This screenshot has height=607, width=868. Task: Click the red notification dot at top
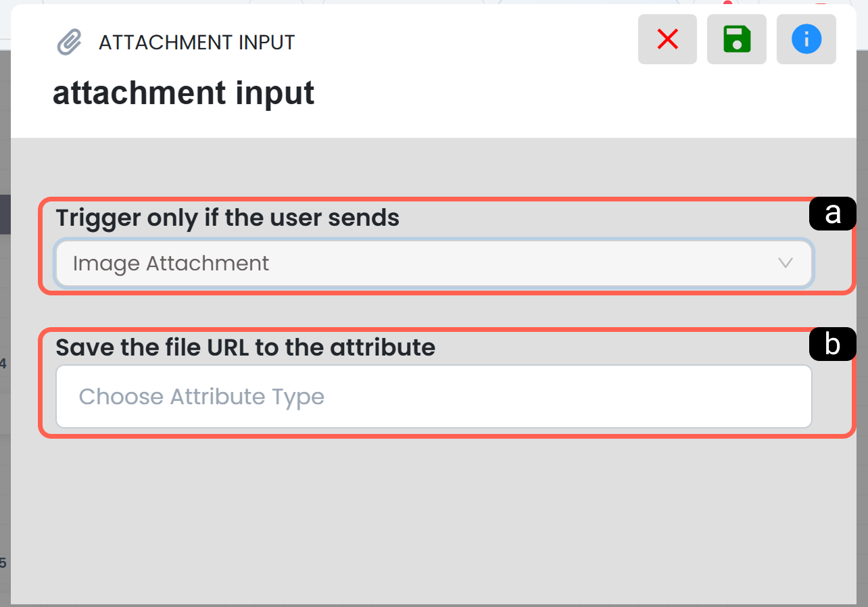[728, 3]
